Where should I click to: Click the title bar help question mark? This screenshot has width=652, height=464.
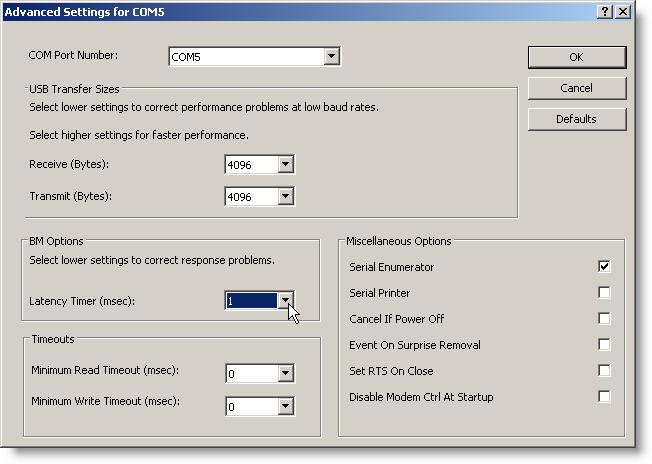click(x=605, y=10)
